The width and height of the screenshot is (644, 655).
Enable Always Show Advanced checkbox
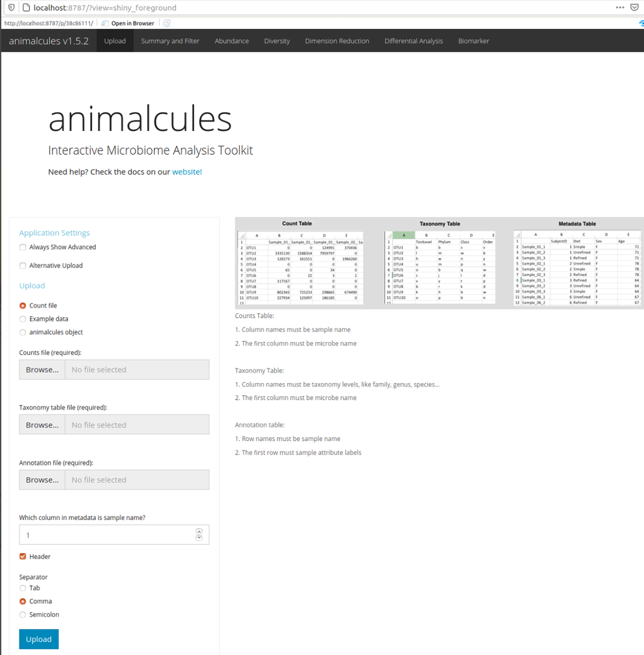coord(23,247)
